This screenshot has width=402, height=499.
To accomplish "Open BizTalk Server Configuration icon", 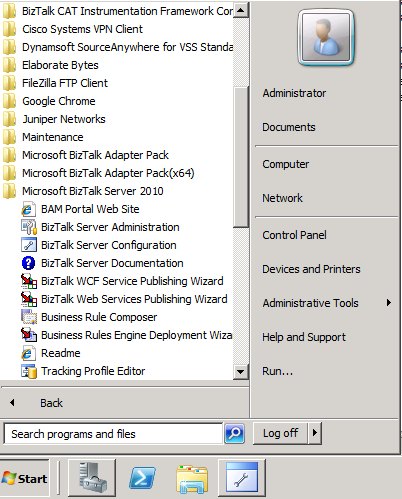I will click(x=28, y=245).
